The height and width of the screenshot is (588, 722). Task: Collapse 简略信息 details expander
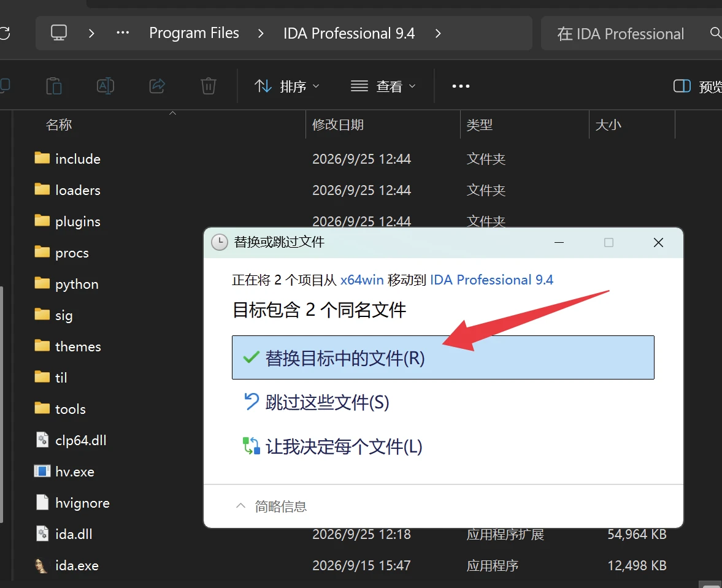tap(271, 506)
